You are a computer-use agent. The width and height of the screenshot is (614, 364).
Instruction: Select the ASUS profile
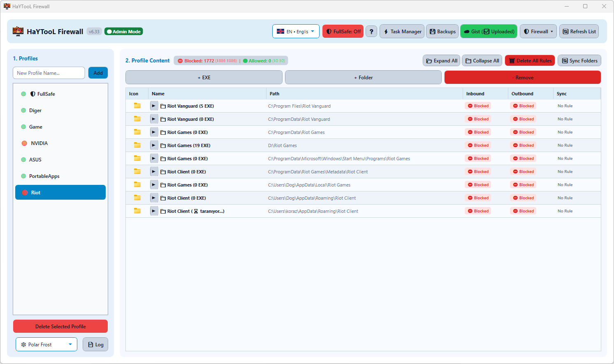tap(60, 160)
